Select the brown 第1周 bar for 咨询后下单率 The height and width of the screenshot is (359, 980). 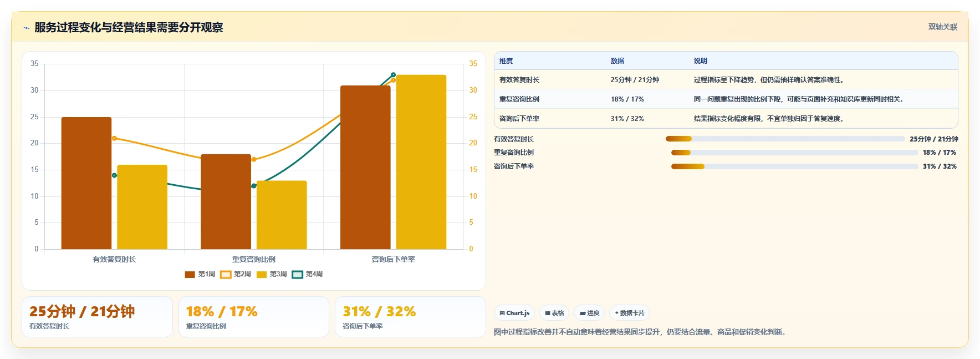click(365, 167)
